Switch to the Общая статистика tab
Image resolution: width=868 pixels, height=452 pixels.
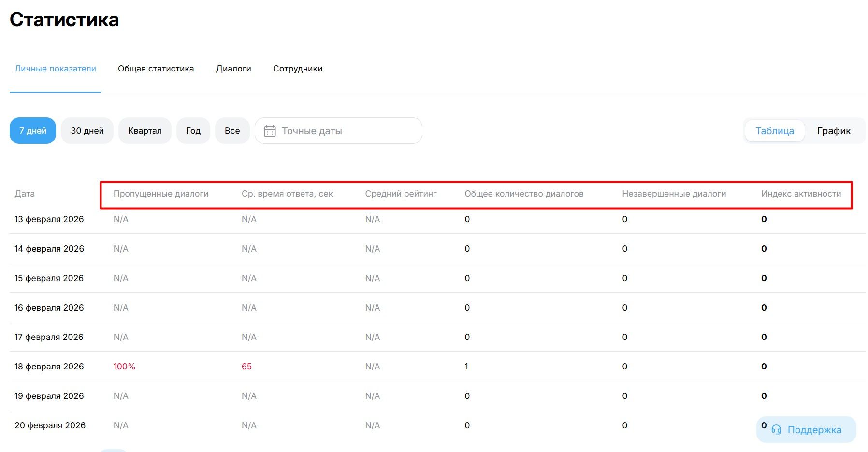[x=156, y=69]
